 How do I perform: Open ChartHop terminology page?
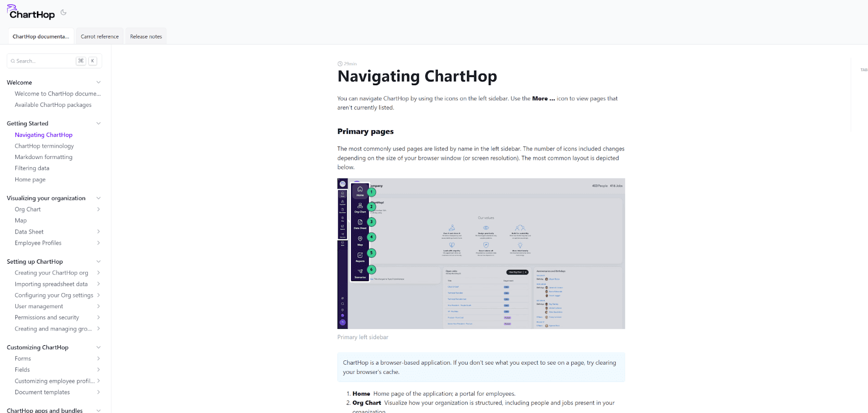[44, 146]
